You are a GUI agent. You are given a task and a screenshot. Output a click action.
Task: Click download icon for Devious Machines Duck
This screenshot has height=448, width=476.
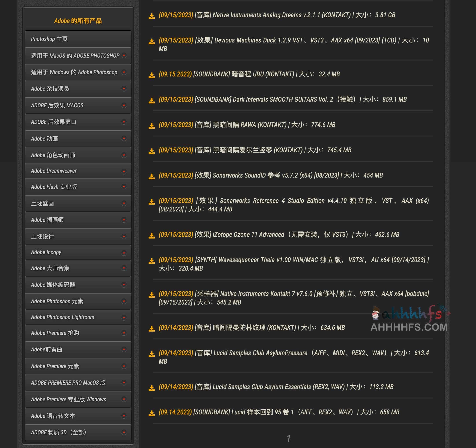[x=151, y=41]
